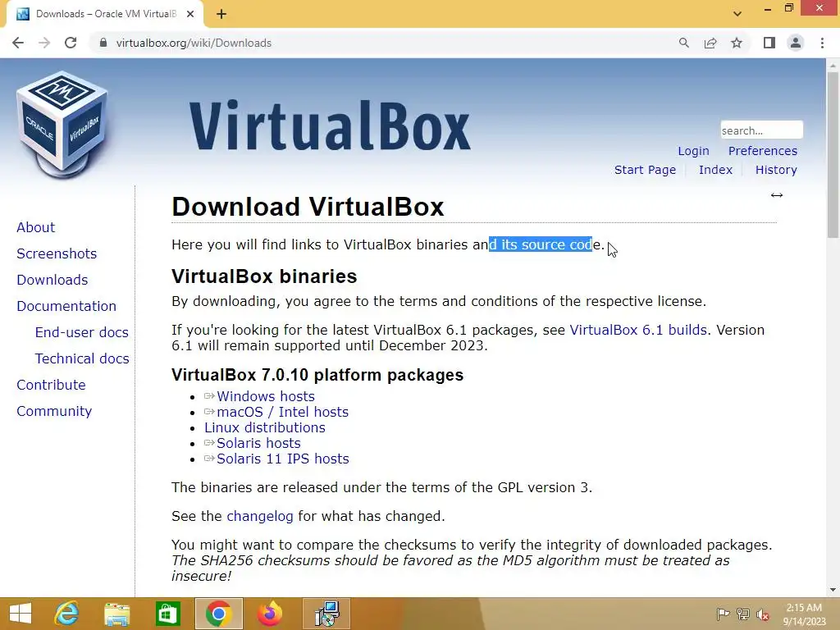Click the external-link icon before Windows hosts
840x630 pixels.
tap(209, 396)
